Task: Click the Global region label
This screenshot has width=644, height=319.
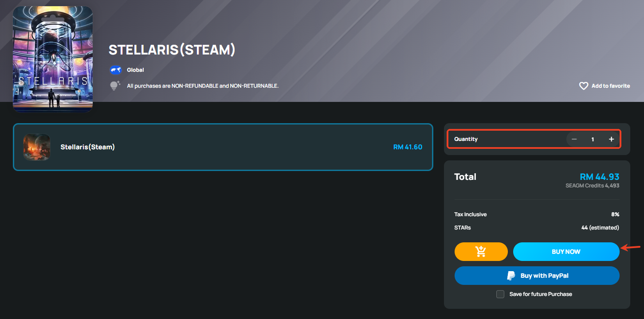Action: (135, 70)
